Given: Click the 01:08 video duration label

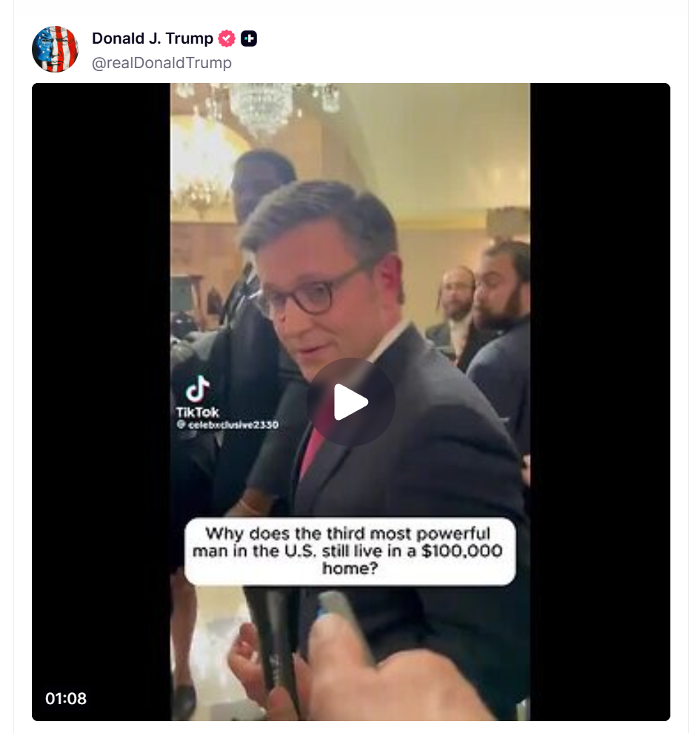Looking at the screenshot, I should 66,698.
